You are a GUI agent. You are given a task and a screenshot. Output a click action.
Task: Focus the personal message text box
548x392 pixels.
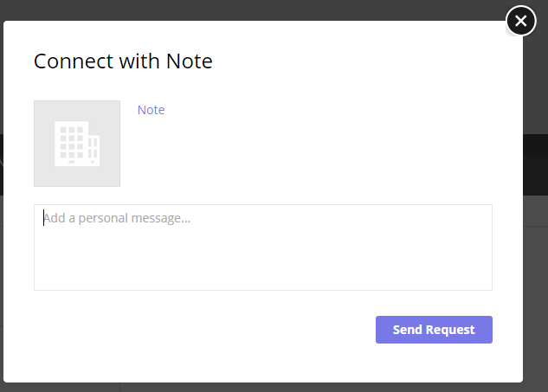point(263,247)
